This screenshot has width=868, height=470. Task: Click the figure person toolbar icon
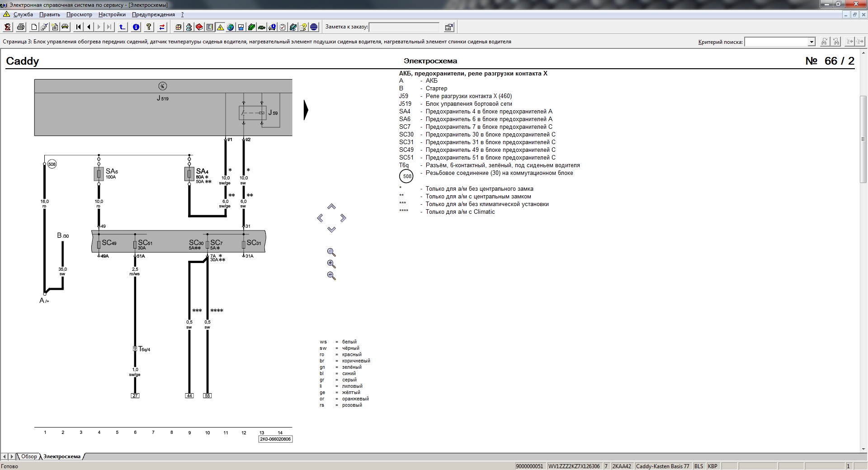(189, 27)
